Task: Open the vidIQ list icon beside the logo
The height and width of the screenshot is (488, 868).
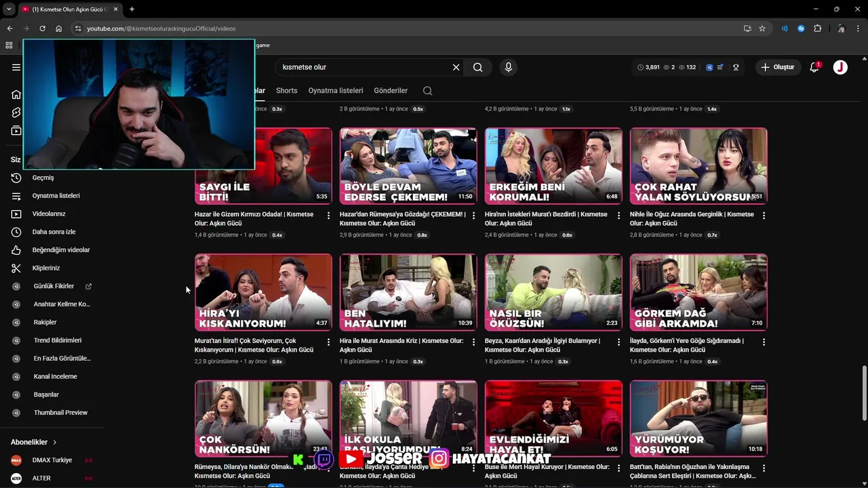Action: tap(720, 67)
